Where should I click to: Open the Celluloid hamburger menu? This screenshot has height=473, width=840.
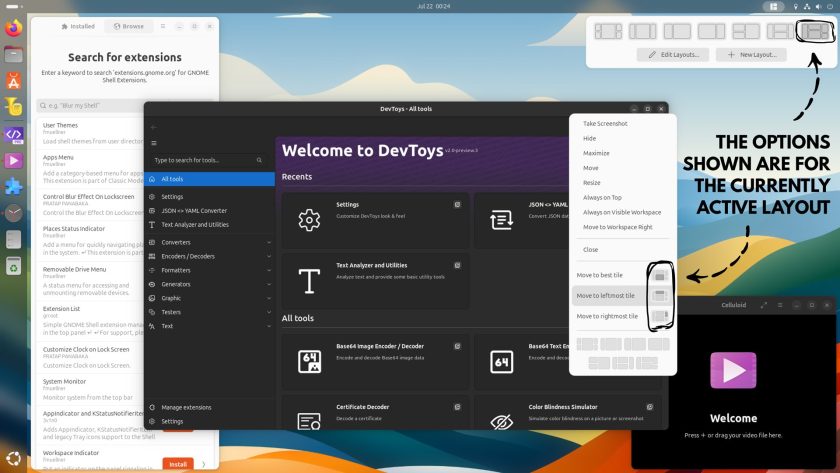(x=780, y=305)
